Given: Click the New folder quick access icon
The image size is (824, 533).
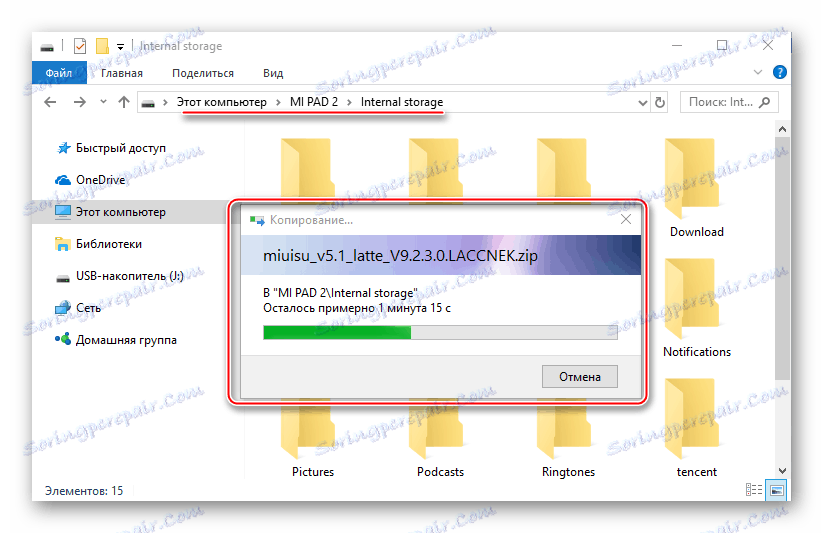Looking at the screenshot, I should 102,46.
